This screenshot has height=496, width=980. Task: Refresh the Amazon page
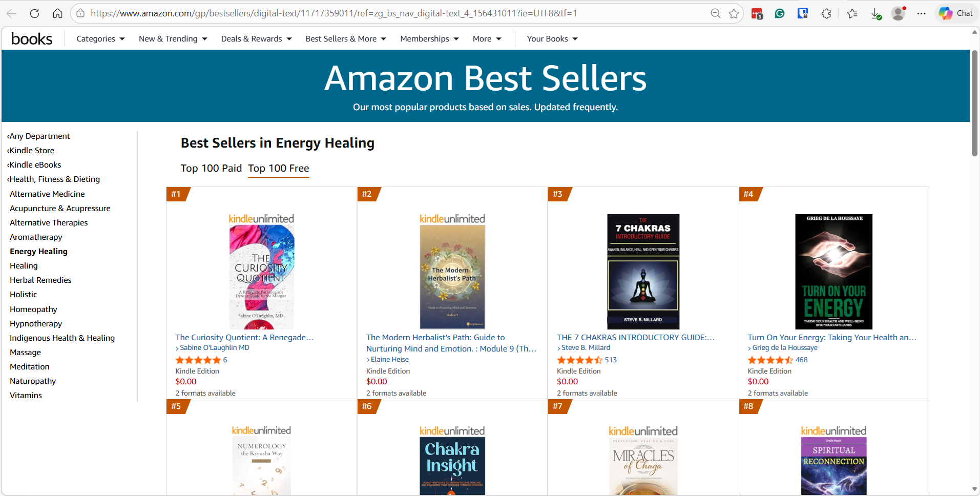(34, 13)
